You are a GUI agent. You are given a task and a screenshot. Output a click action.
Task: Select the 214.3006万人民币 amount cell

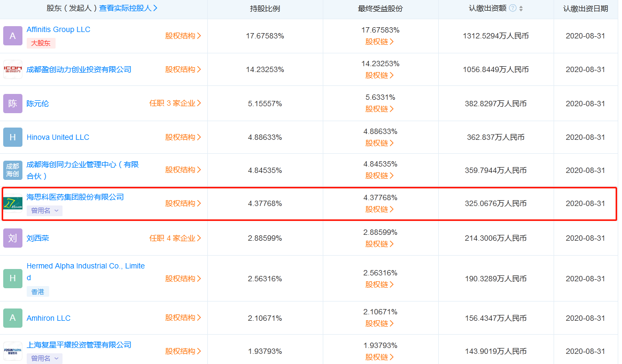click(496, 239)
